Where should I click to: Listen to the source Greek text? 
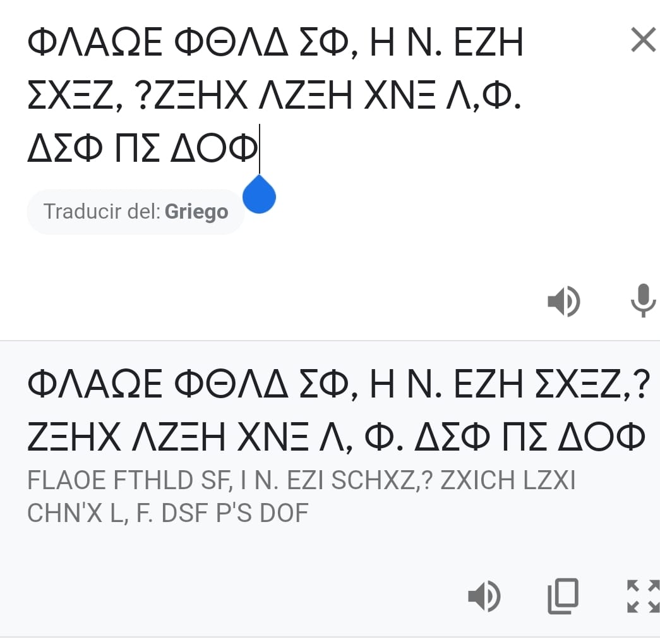(x=563, y=301)
